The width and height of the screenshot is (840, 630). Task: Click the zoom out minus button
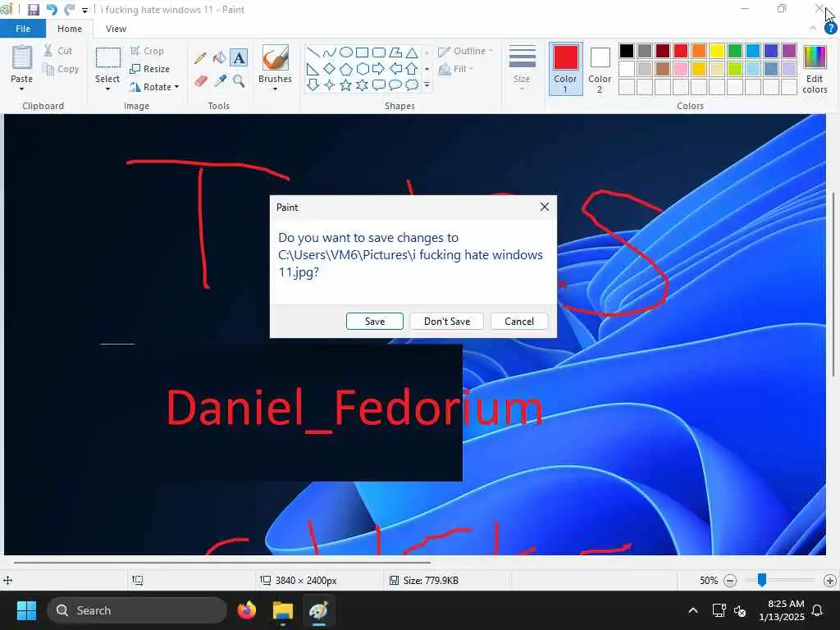[x=729, y=580]
